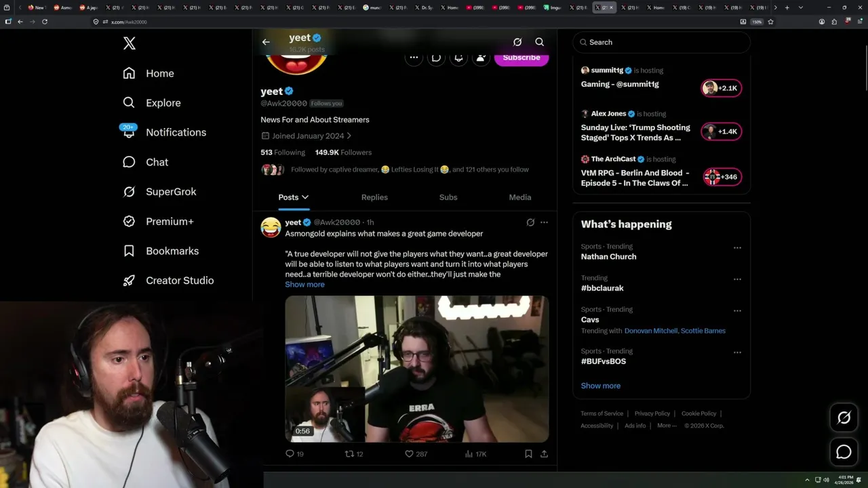The width and height of the screenshot is (868, 488).
Task: Open a new browser tab with plus
Action: [x=787, y=7]
